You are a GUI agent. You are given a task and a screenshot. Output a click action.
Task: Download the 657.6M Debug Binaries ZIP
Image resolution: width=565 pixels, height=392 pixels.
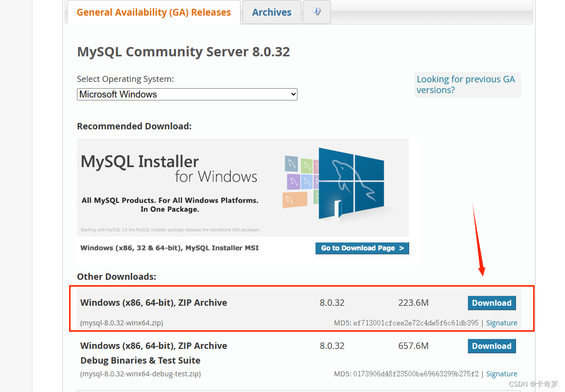pos(491,346)
